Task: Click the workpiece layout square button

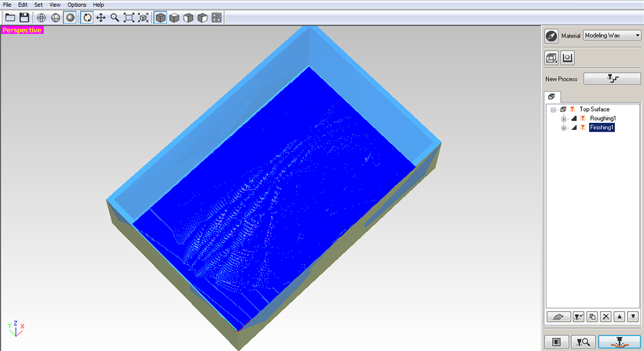Action: [x=557, y=342]
